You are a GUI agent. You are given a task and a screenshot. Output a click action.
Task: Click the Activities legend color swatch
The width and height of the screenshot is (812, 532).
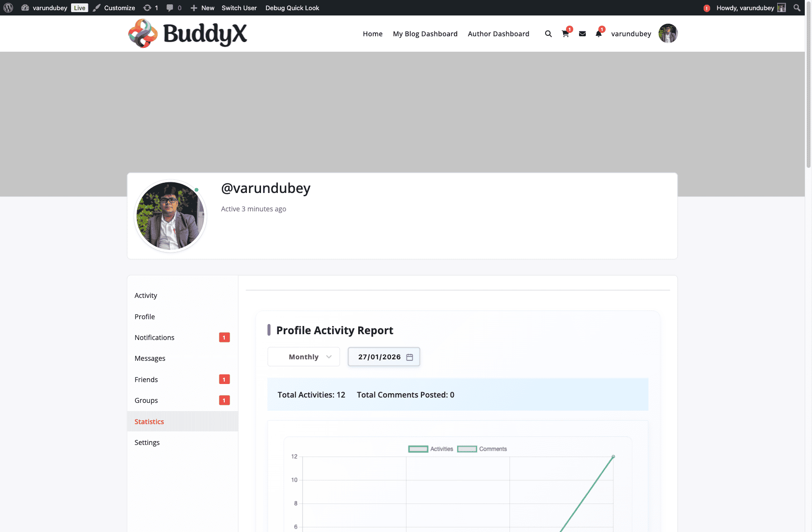tap(418, 449)
